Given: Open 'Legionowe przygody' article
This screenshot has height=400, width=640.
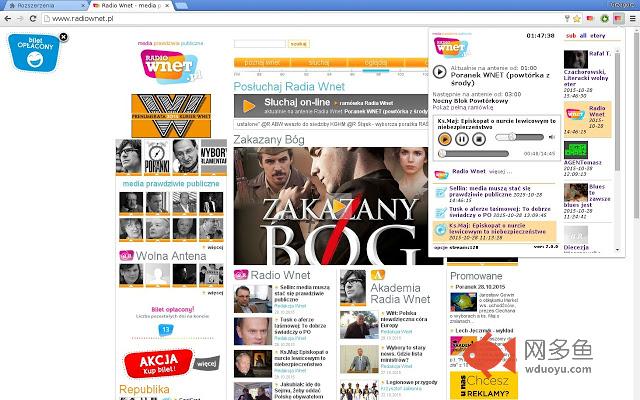Looking at the screenshot, I should tap(411, 382).
